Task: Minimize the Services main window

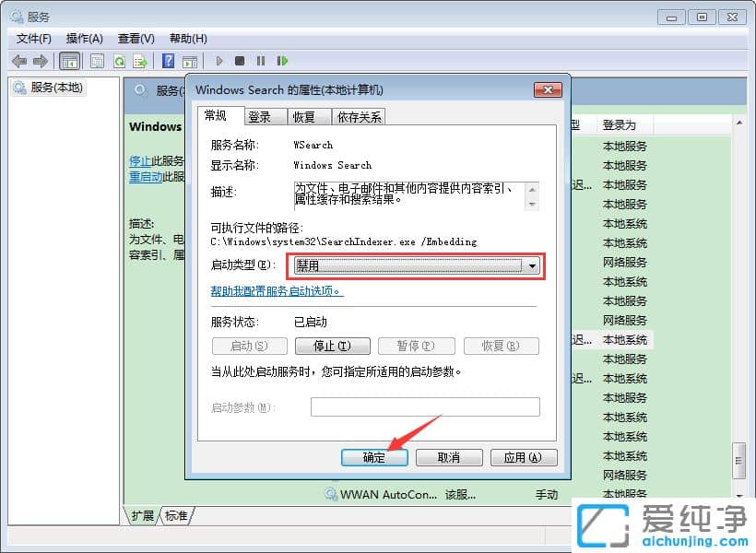Action: pyautogui.click(x=671, y=17)
